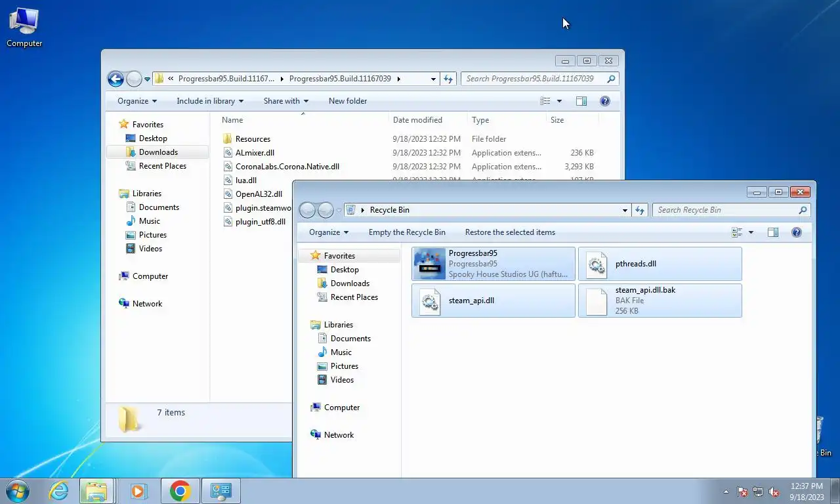
Task: Select Desktop in Recycle Bin sidebar
Action: tap(345, 270)
